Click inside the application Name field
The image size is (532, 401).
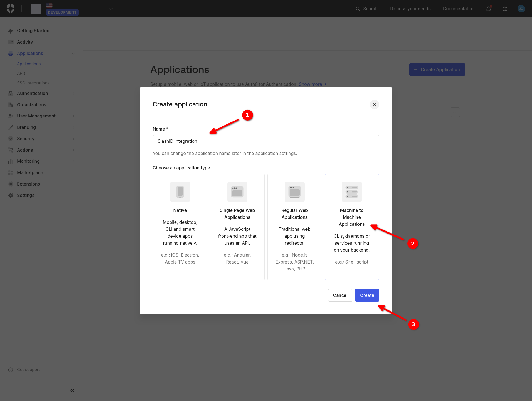click(x=266, y=141)
